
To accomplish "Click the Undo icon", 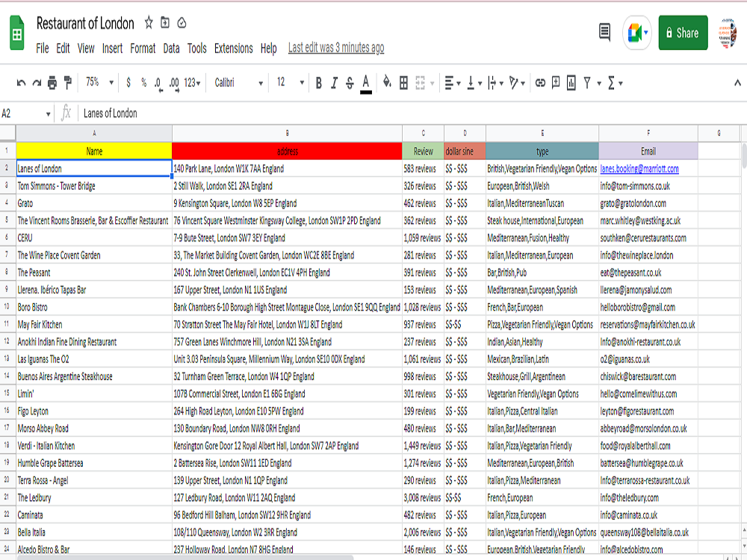I will pos(22,84).
